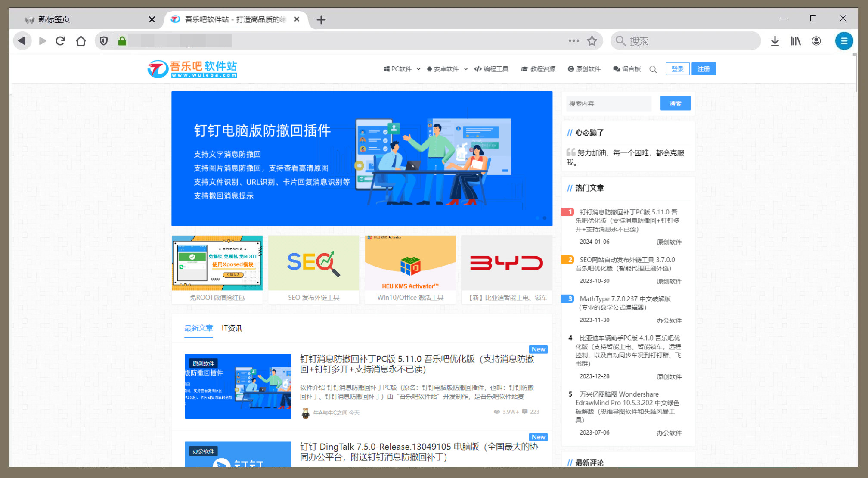The image size is (868, 478).
Task: Open the 留言板 menu item
Action: click(x=627, y=69)
